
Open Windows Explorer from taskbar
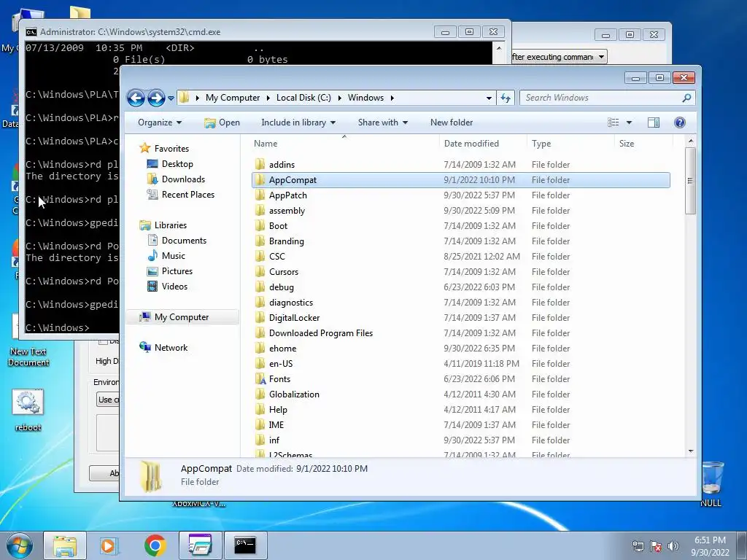pos(65,545)
